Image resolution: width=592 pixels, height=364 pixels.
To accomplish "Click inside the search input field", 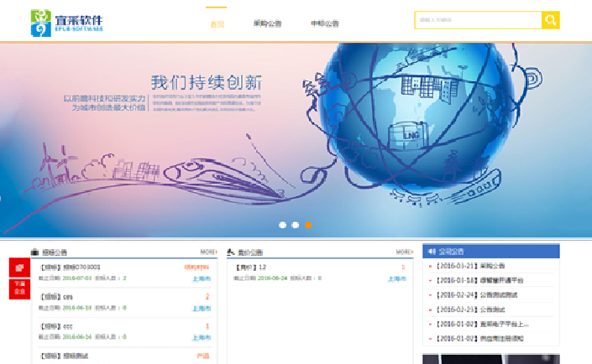I will click(477, 20).
